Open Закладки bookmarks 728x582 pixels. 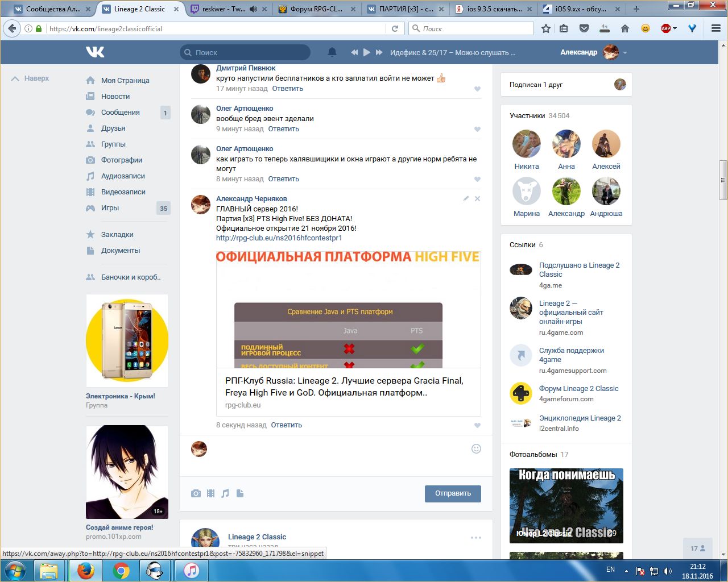coord(117,234)
